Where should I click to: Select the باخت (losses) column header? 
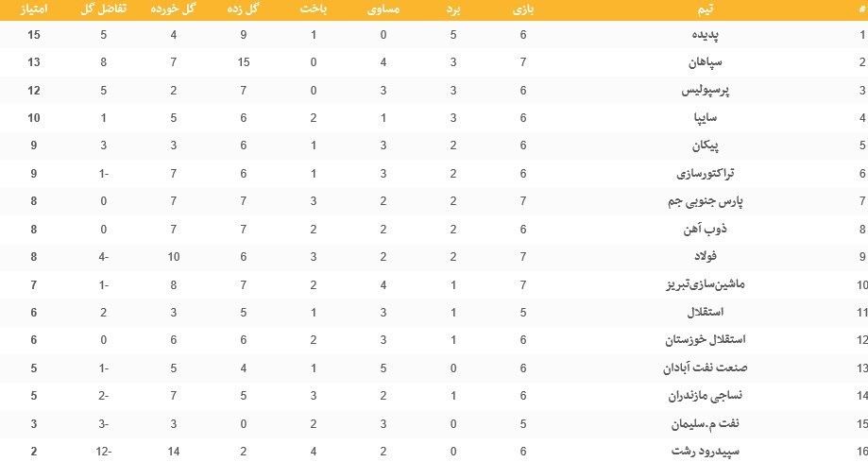[x=314, y=9]
